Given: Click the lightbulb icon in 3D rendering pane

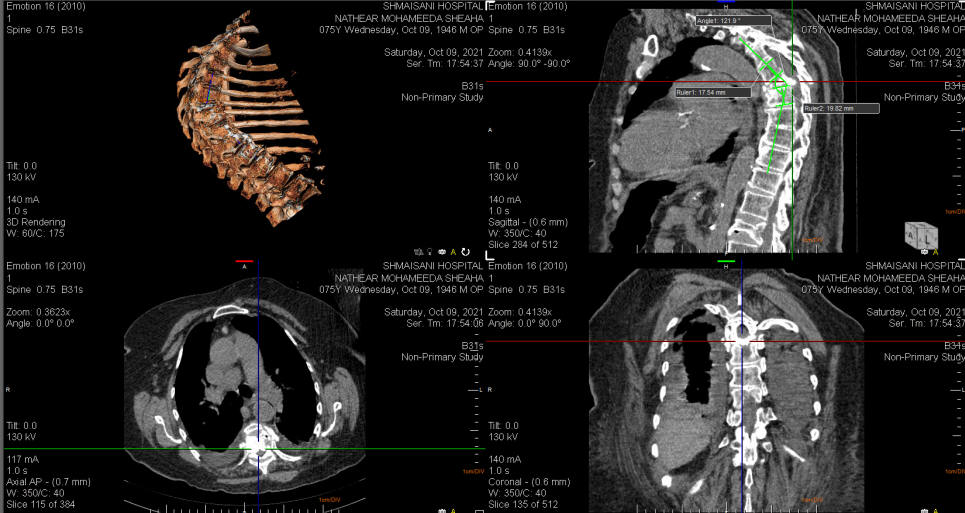Looking at the screenshot, I should coord(429,251).
